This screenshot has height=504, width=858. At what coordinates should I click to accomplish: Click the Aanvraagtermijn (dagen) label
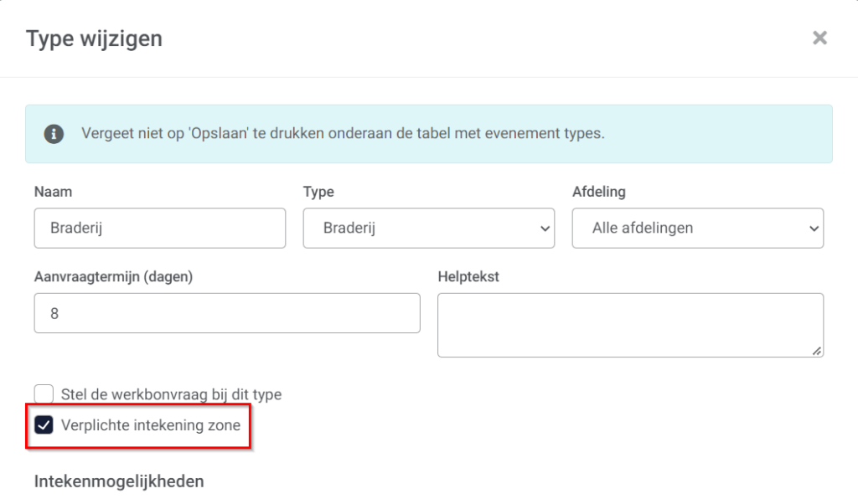pos(113,277)
